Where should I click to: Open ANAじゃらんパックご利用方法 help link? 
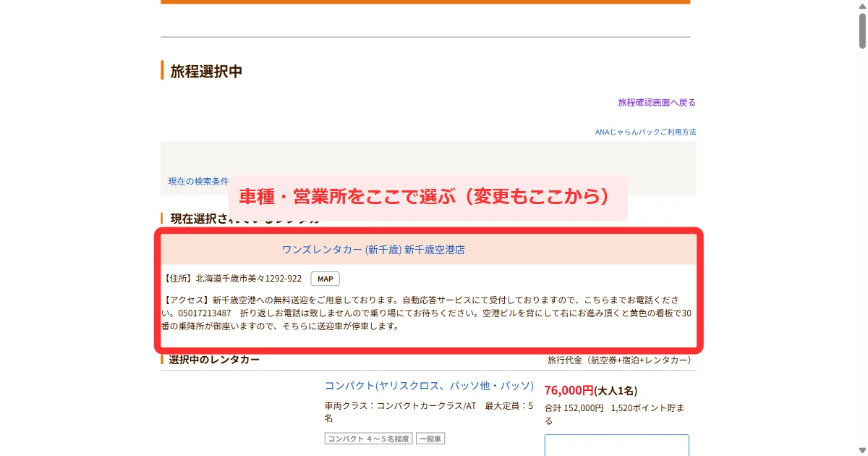point(646,132)
